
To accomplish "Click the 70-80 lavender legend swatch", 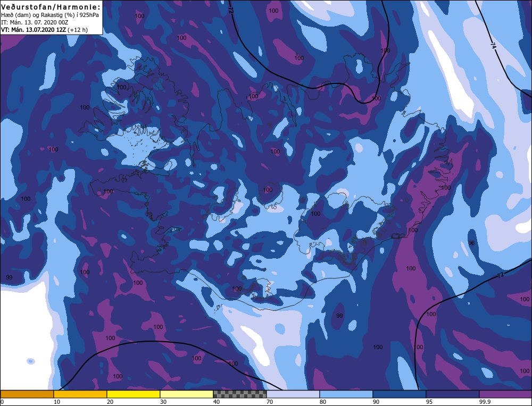I will click(293, 394).
